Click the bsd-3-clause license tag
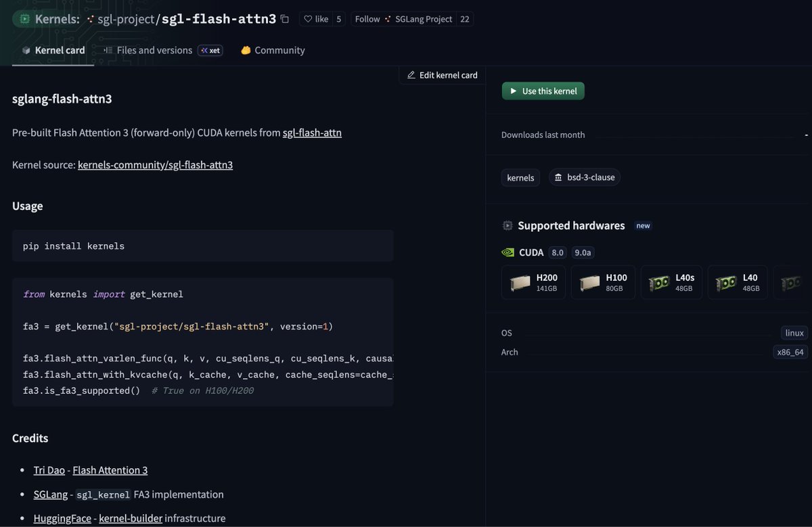 [x=585, y=177]
